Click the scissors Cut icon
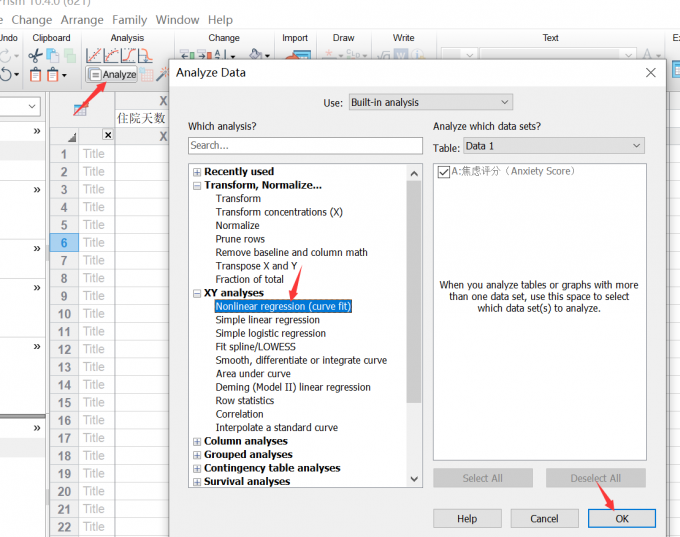This screenshot has width=680, height=537. point(35,56)
